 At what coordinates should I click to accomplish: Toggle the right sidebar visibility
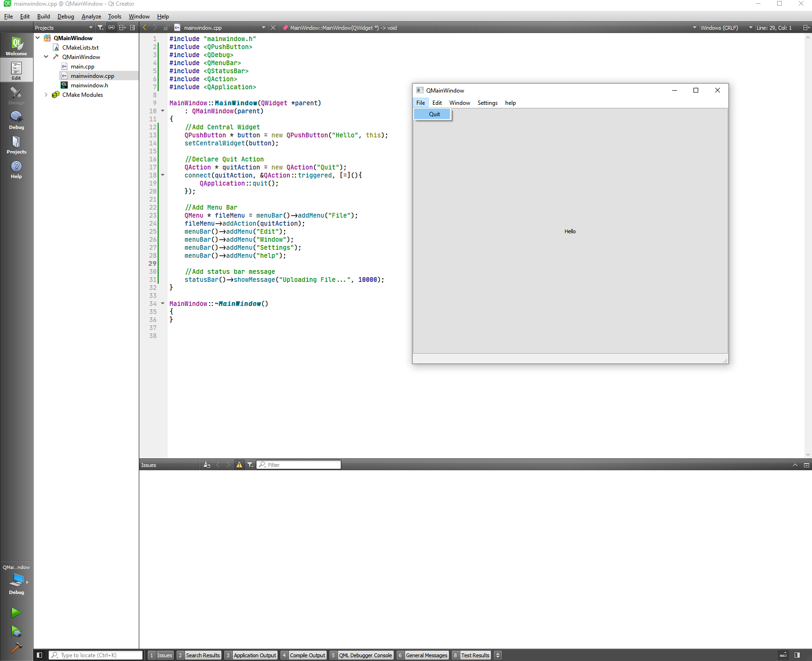797,655
